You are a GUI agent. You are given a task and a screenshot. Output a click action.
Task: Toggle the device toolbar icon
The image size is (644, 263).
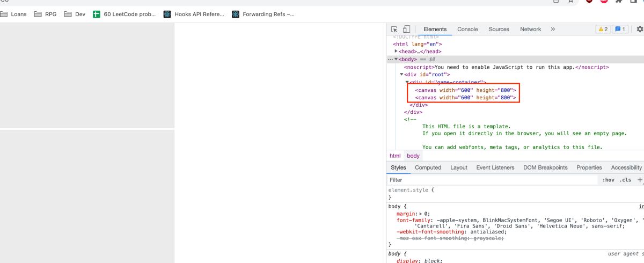point(406,29)
